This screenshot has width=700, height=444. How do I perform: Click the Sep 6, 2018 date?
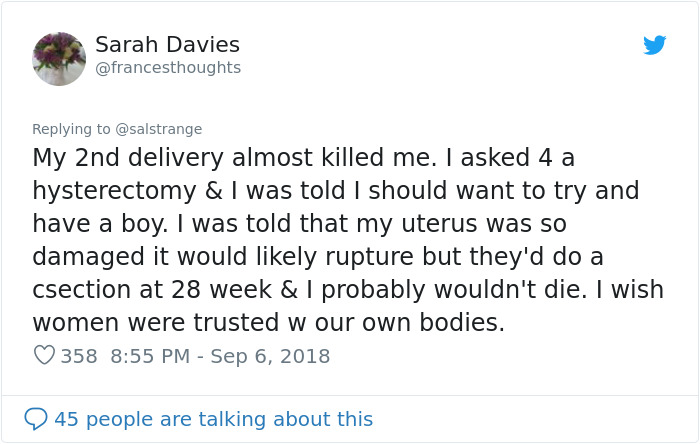270,356
